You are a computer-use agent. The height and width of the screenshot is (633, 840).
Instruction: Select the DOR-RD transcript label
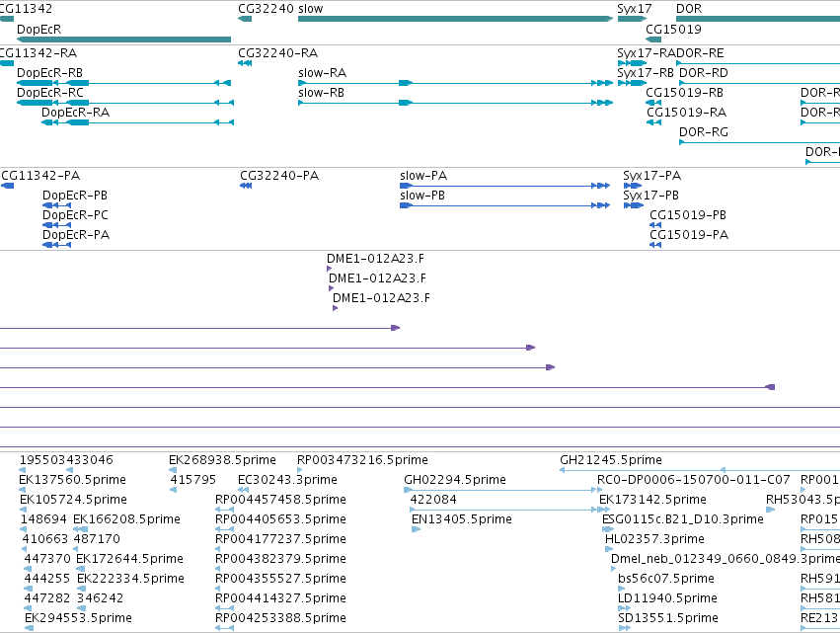tap(704, 73)
